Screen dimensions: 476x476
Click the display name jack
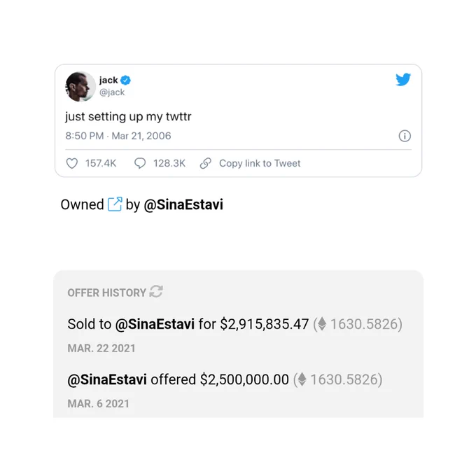108,80
